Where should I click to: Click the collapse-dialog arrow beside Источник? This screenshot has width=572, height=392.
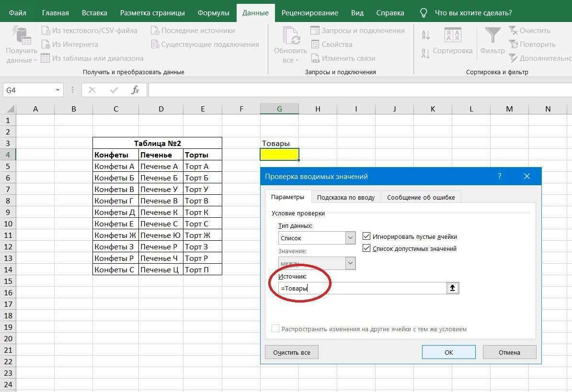tap(452, 288)
